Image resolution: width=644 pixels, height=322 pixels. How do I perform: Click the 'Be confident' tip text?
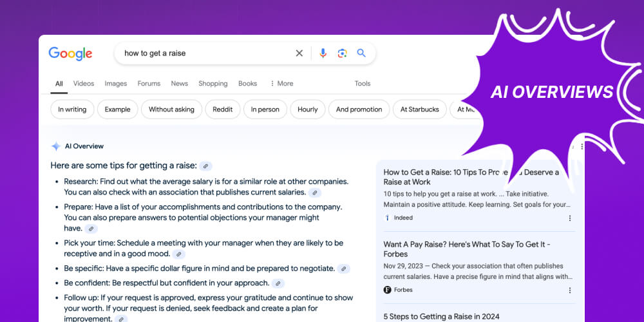tap(166, 283)
